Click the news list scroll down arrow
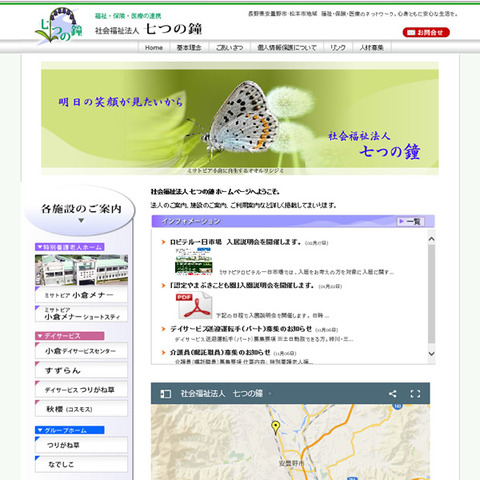Screen dimensions: 480x480 tap(431, 353)
